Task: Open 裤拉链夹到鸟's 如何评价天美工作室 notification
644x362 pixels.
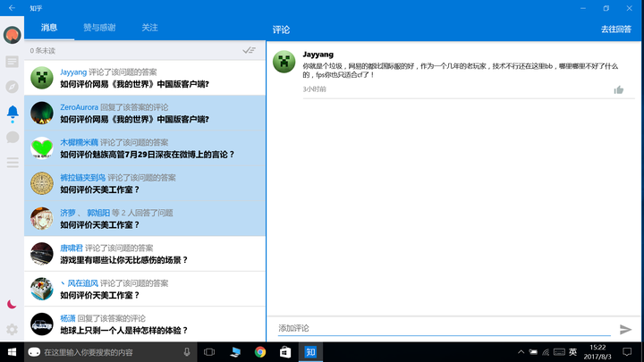Action: 145,183
